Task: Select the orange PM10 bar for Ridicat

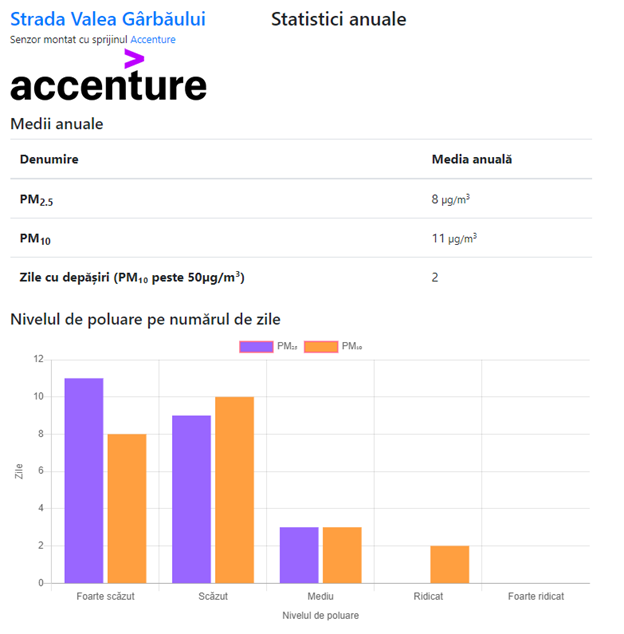Action: click(449, 564)
